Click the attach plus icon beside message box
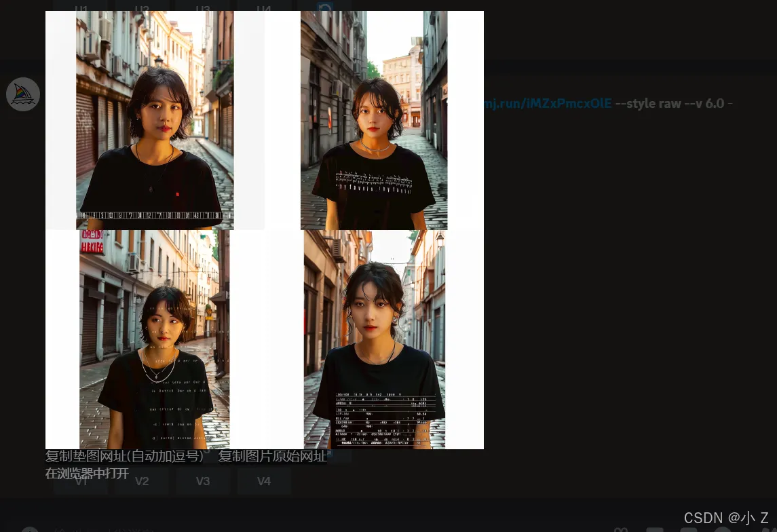Screen dimensions: 777x532 point(29,529)
